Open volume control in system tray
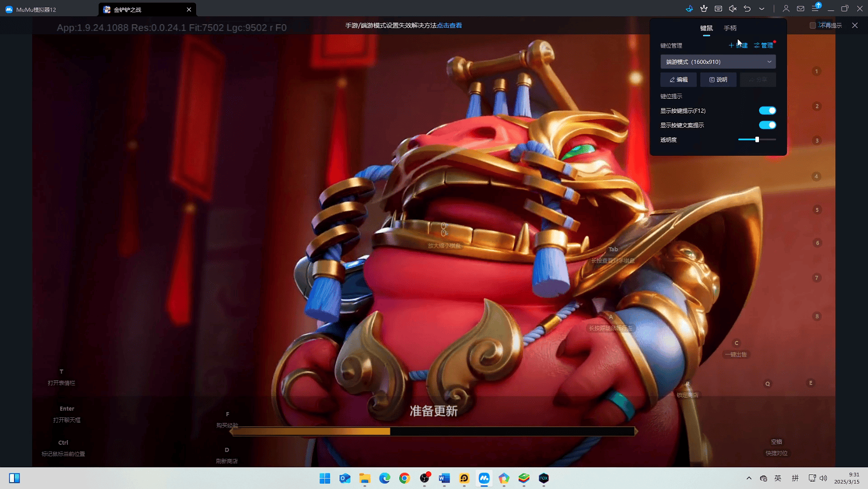 pos(823,478)
